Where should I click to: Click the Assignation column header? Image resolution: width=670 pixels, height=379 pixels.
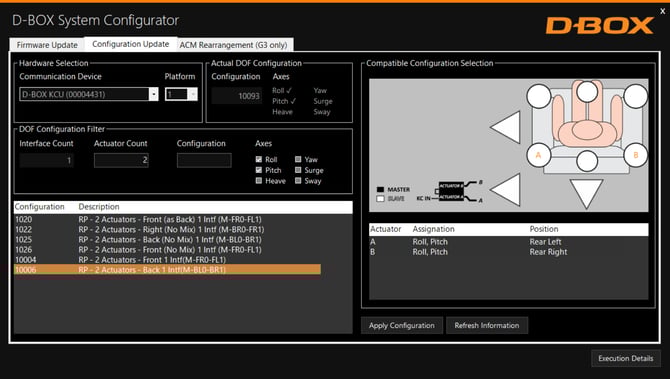click(433, 229)
